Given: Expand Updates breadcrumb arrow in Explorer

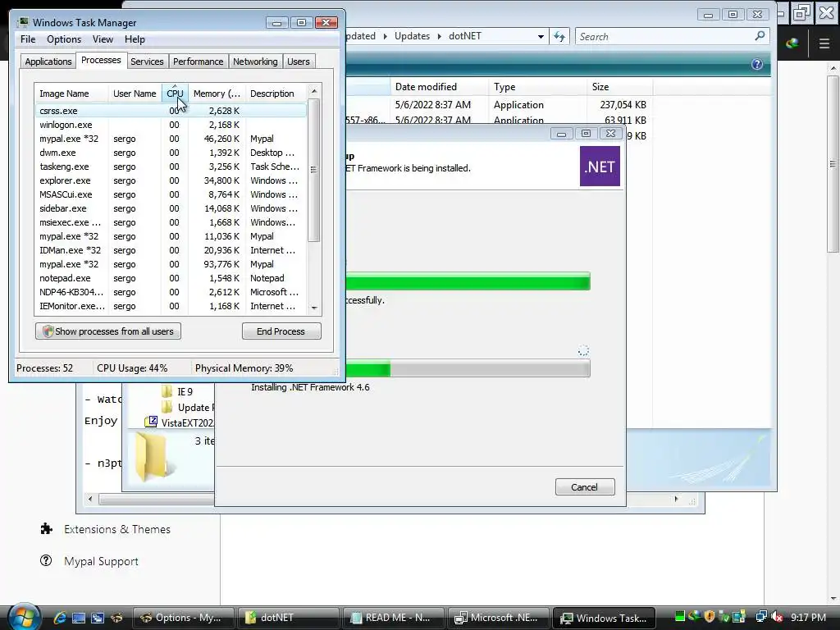Looking at the screenshot, I should (440, 36).
